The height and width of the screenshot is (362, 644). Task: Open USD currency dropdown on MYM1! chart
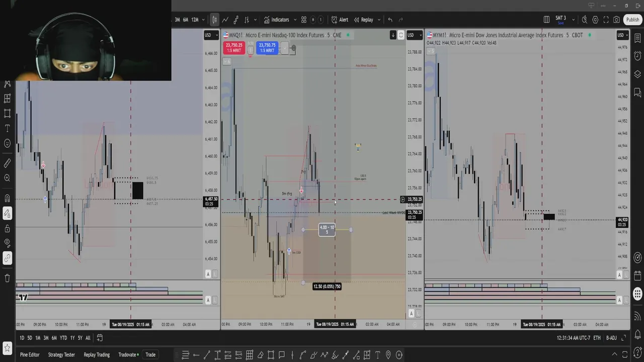pos(623,35)
